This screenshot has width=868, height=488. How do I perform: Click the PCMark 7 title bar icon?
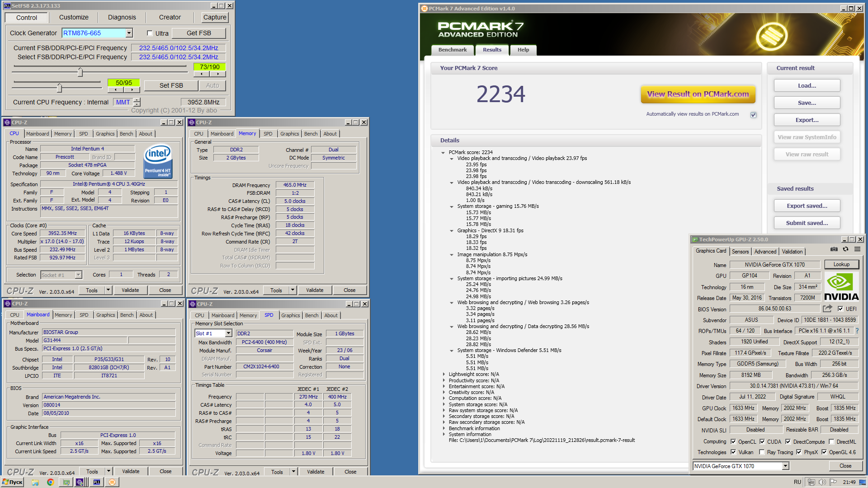pos(424,9)
